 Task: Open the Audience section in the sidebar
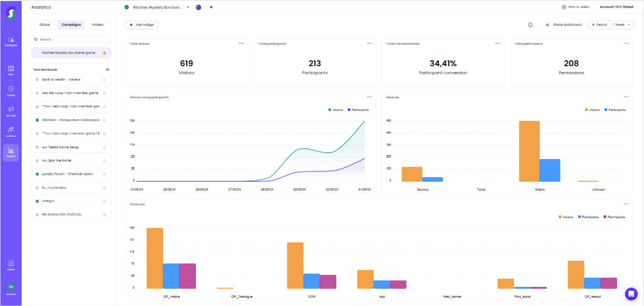11,131
